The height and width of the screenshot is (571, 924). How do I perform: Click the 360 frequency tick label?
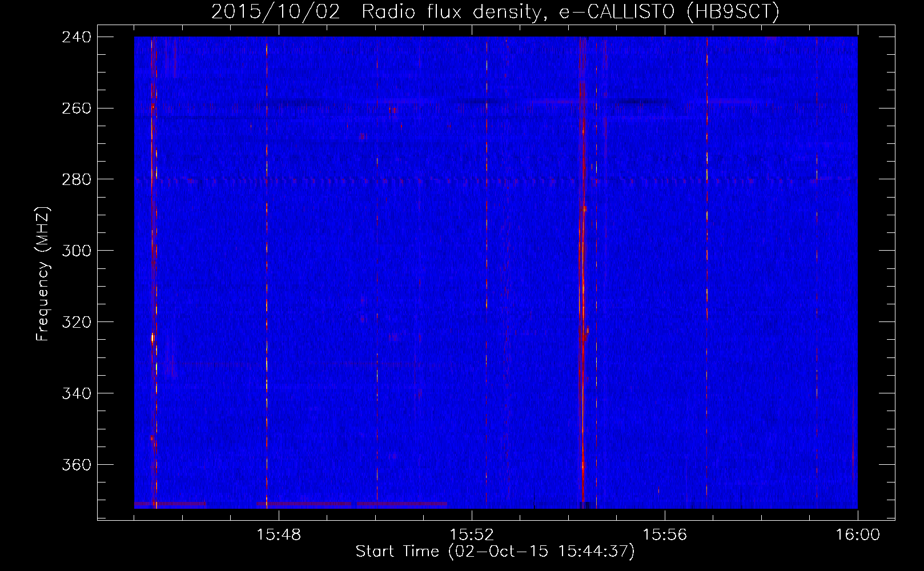click(x=77, y=465)
